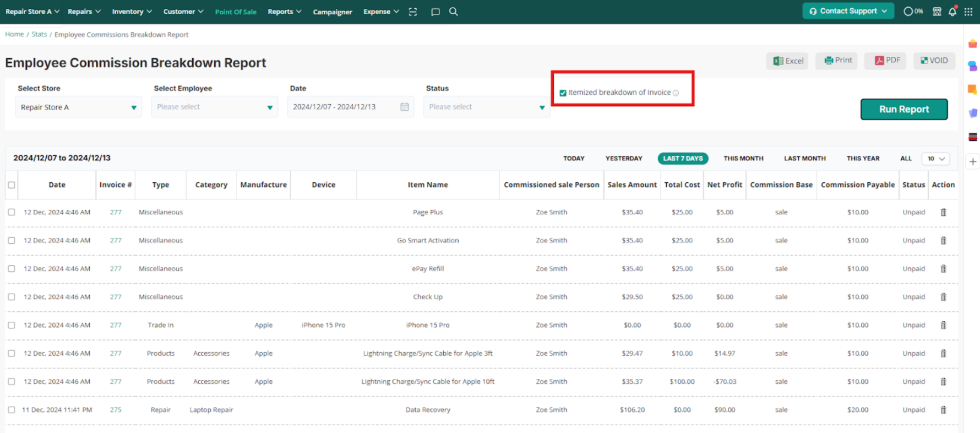This screenshot has width=980, height=433.
Task: Open invoice 275 link
Action: coord(116,410)
